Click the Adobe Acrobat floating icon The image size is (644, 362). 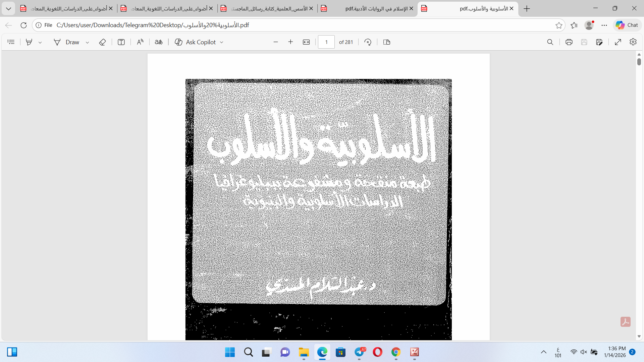(x=625, y=322)
